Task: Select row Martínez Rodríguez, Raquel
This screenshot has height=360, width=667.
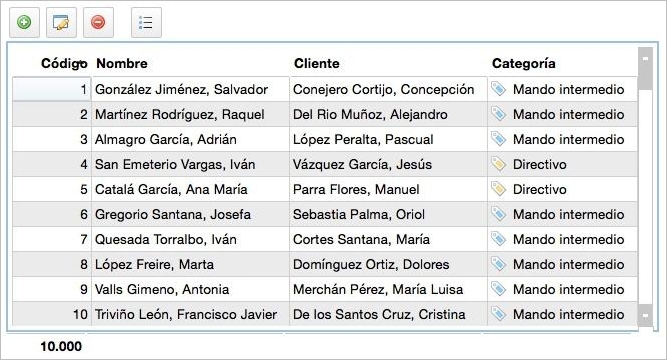Action: pos(325,114)
